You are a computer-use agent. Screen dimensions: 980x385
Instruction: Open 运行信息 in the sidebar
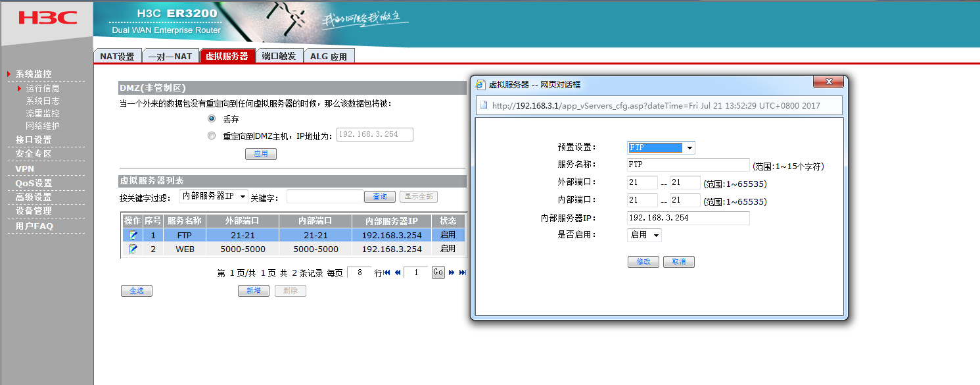[43, 88]
